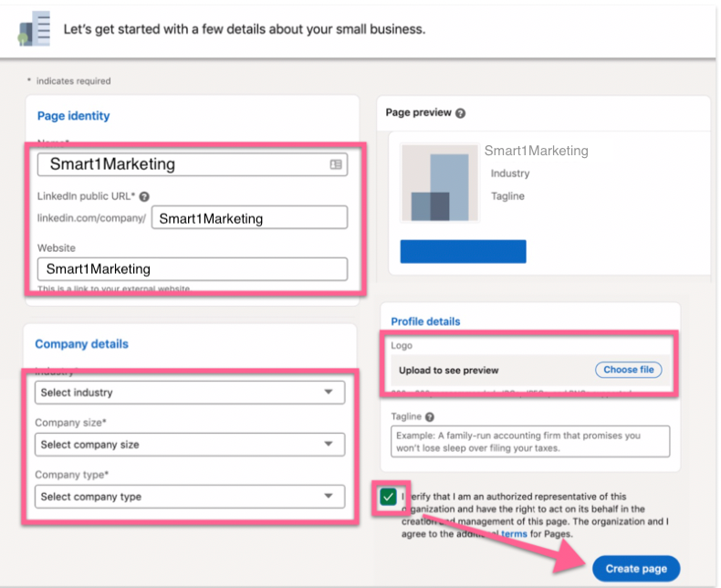This screenshot has height=588, width=721.
Task: Focus the LinkedIn public URL text box
Action: tap(248, 218)
